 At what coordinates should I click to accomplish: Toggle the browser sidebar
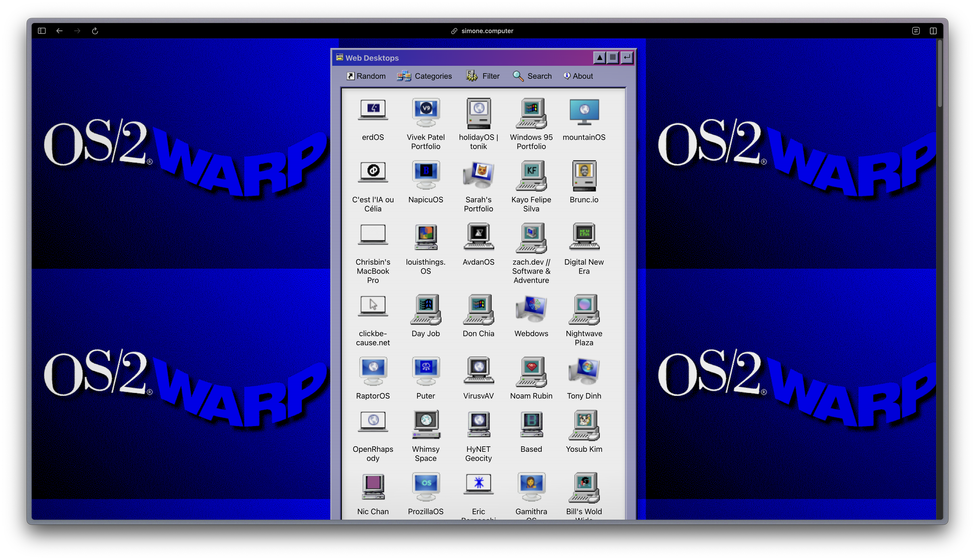tap(42, 31)
